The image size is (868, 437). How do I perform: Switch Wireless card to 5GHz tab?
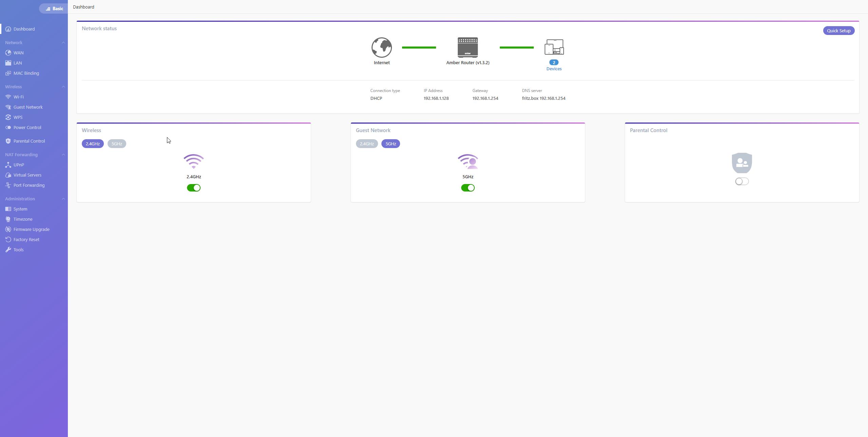click(x=117, y=144)
